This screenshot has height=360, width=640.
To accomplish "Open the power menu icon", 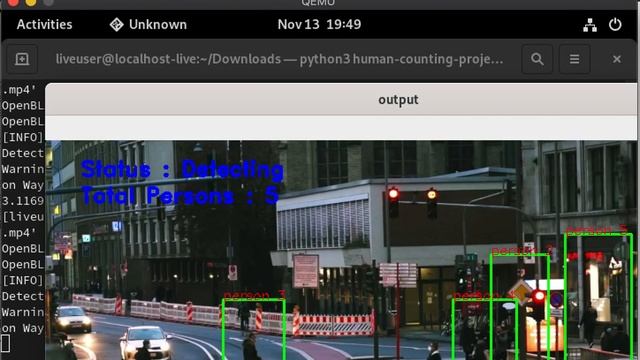I will pos(615,24).
